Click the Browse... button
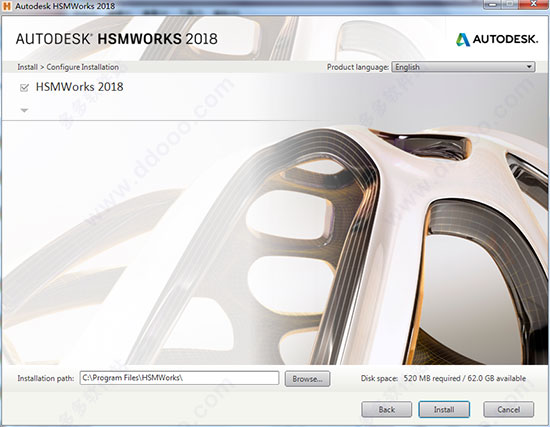 pos(307,379)
